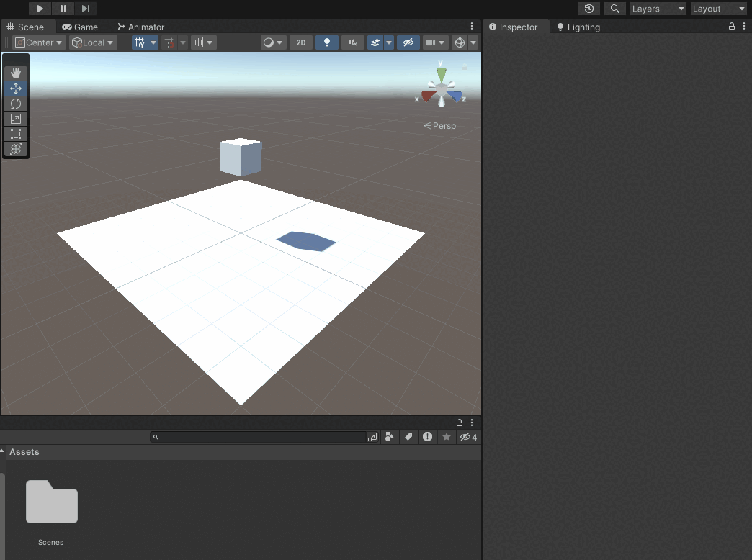Select the Rotate tool
Screen dimensions: 752x560
(x=16, y=104)
